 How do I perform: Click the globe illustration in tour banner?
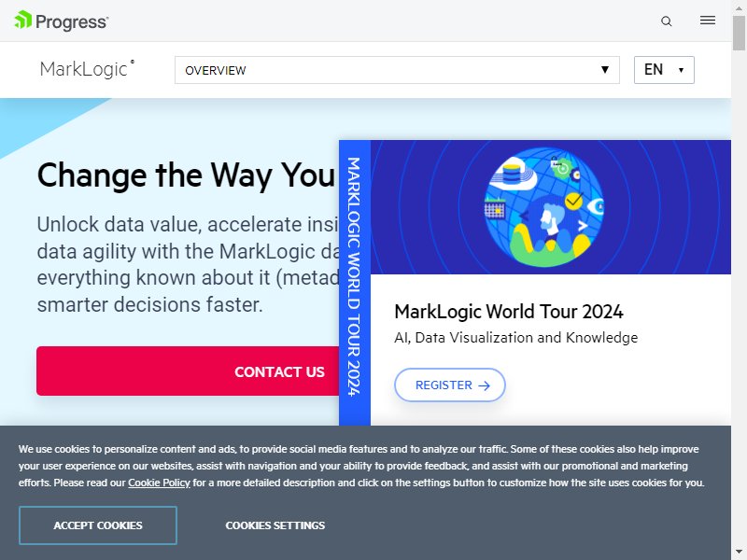click(x=544, y=206)
